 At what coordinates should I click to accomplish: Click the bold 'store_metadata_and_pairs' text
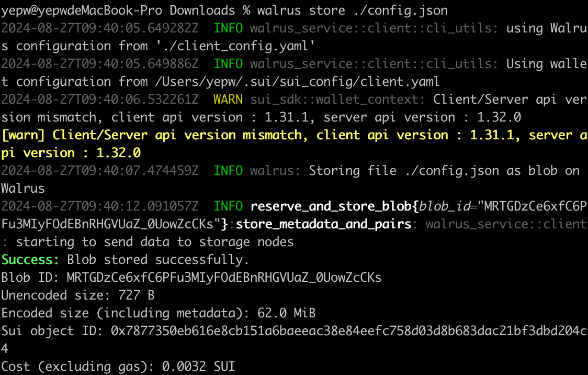click(x=324, y=225)
